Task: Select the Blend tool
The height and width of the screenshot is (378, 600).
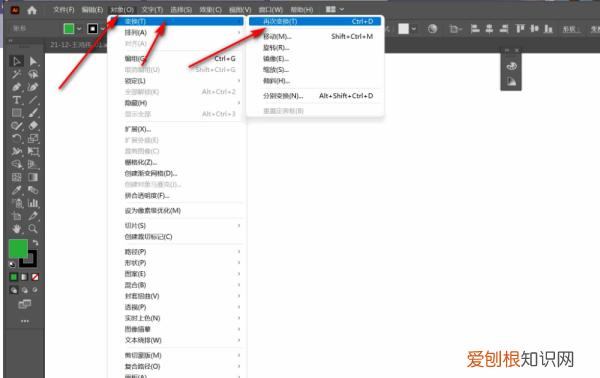Action: 33,190
